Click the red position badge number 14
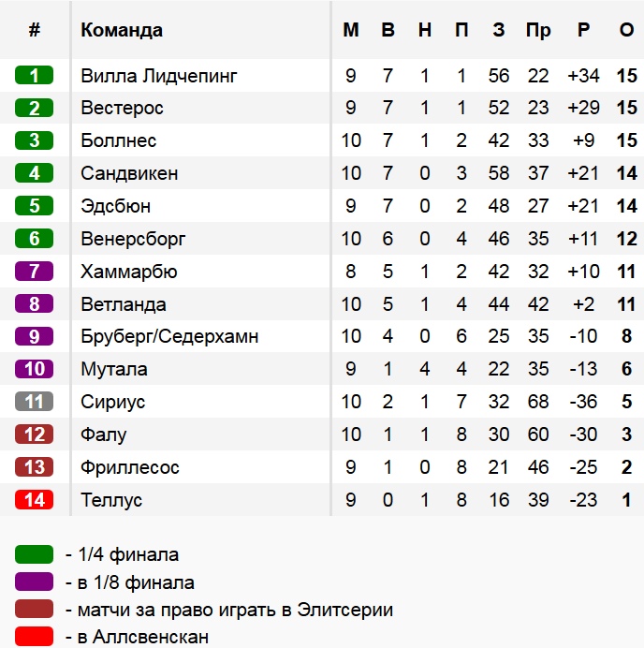Screen dimensions: 644x648 tap(35, 500)
